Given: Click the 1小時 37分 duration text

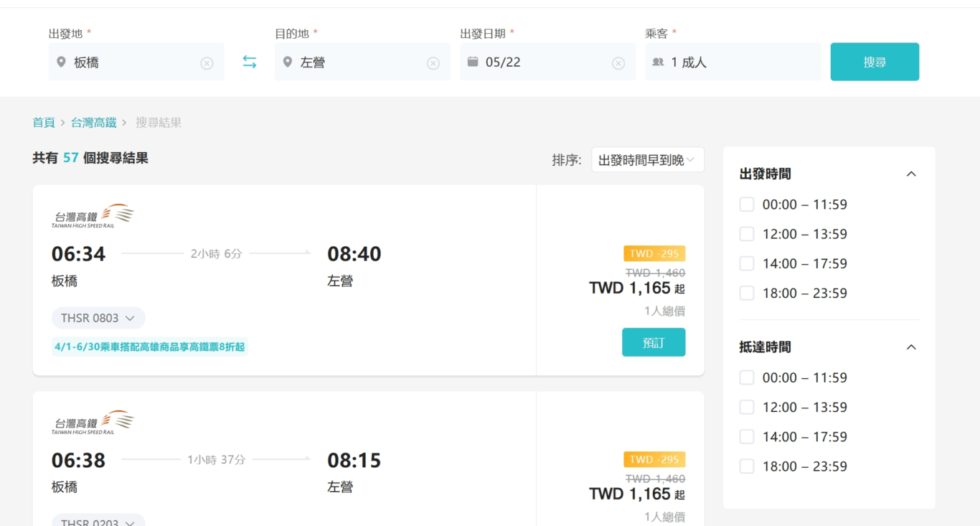Looking at the screenshot, I should (216, 459).
